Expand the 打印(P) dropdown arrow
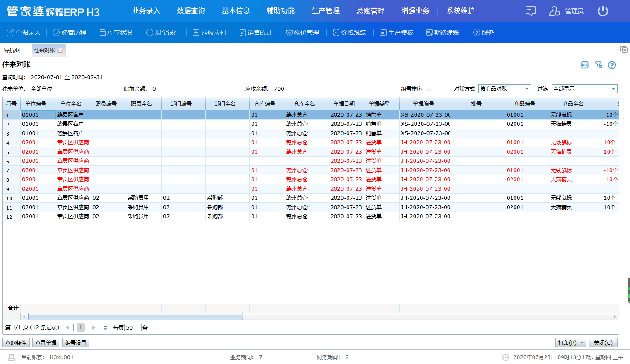630x364 pixels. point(582,343)
